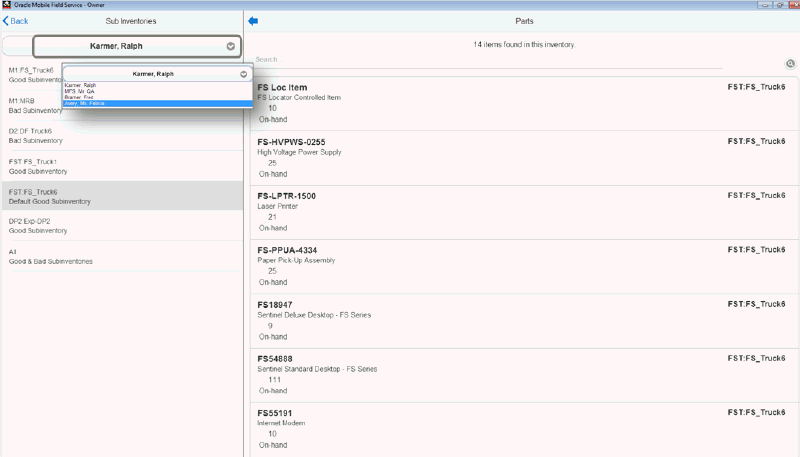Close the Oracle Mobile Field Service window
Image resolution: width=800 pixels, height=457 pixels.
tap(794, 5)
